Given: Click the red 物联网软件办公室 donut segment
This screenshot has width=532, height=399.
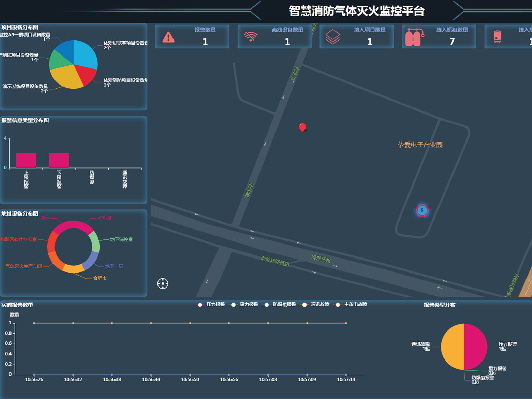Looking at the screenshot, I should point(51,242).
